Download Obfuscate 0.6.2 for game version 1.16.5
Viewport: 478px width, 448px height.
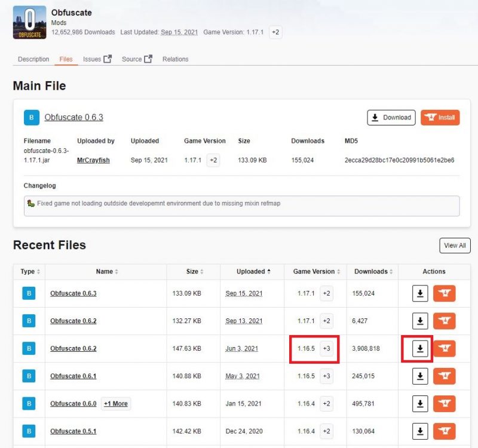[x=420, y=348]
